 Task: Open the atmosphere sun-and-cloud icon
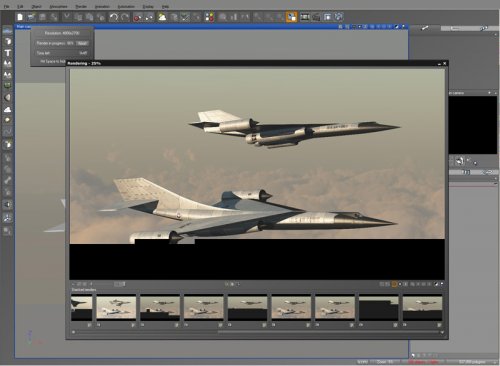[x=162, y=17]
